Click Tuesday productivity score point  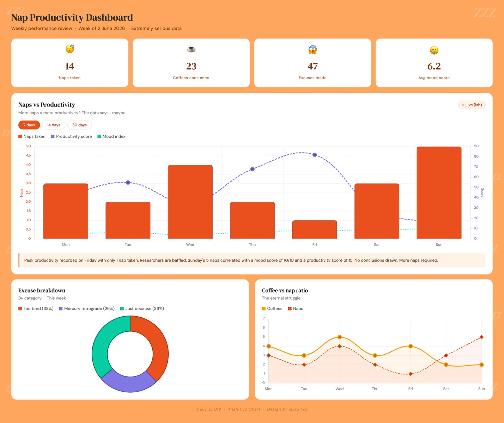point(128,183)
